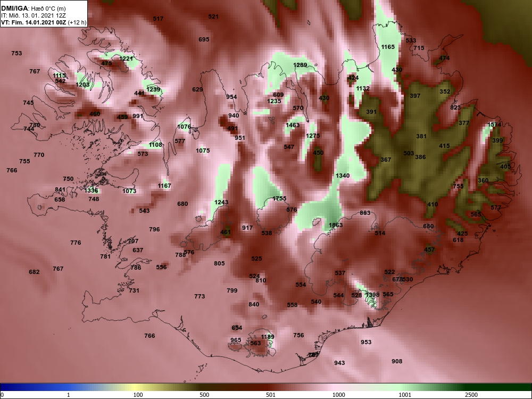Click the map value "841"
The height and width of the screenshot is (399, 532).
[60, 190]
